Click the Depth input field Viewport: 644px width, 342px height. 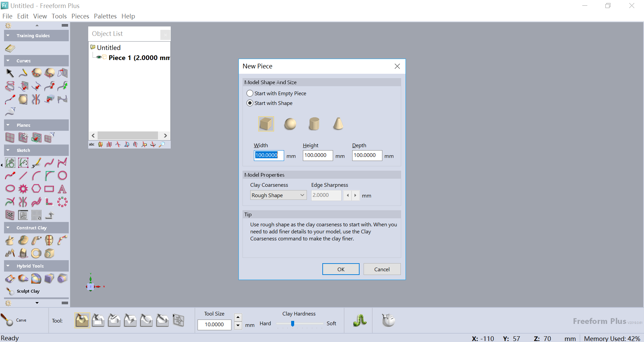pos(367,155)
